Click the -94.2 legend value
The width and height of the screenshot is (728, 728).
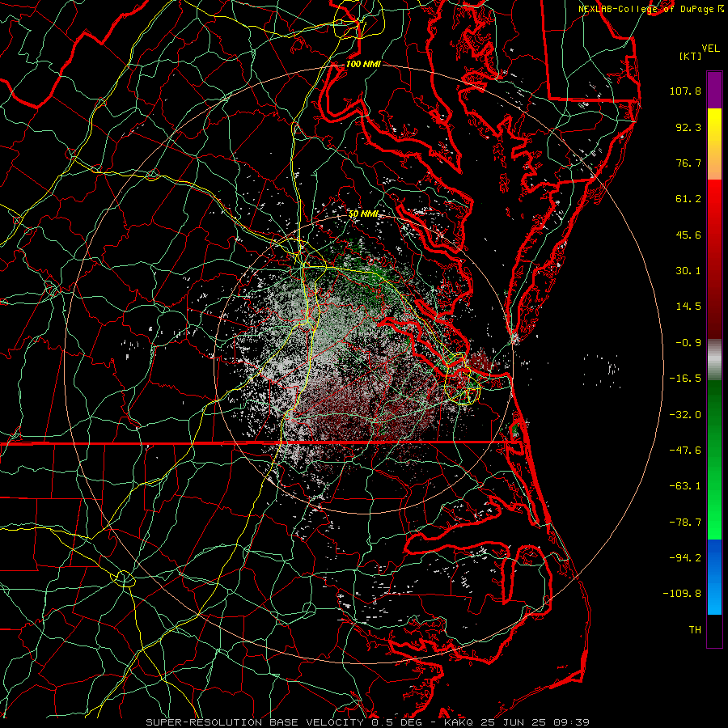[x=685, y=558]
